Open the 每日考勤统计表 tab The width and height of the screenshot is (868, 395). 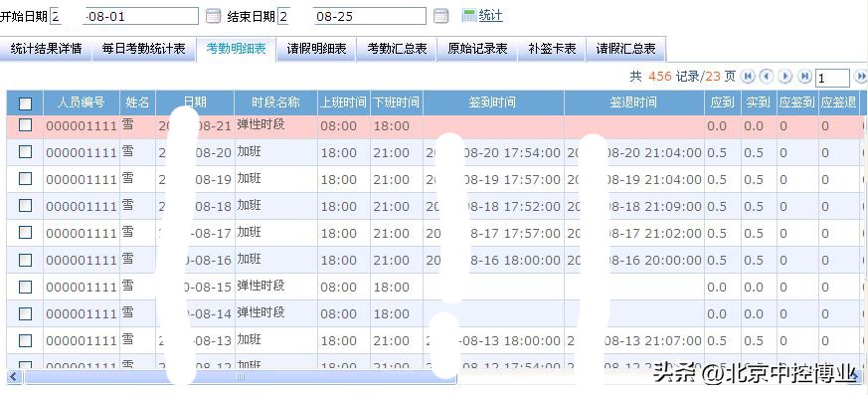[143, 49]
